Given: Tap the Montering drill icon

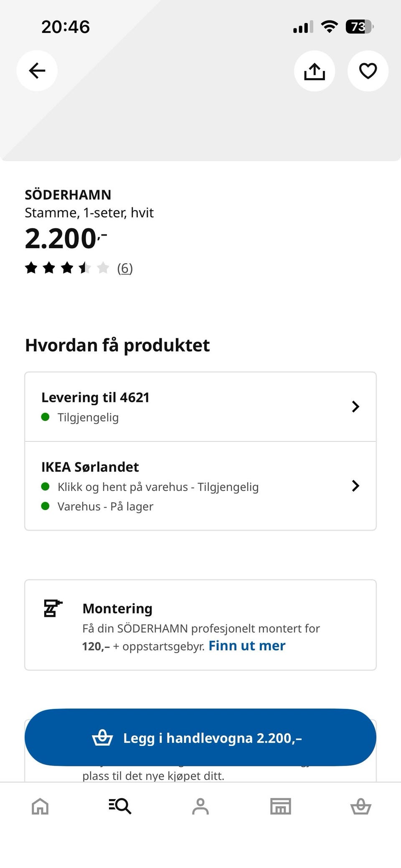Looking at the screenshot, I should (53, 608).
